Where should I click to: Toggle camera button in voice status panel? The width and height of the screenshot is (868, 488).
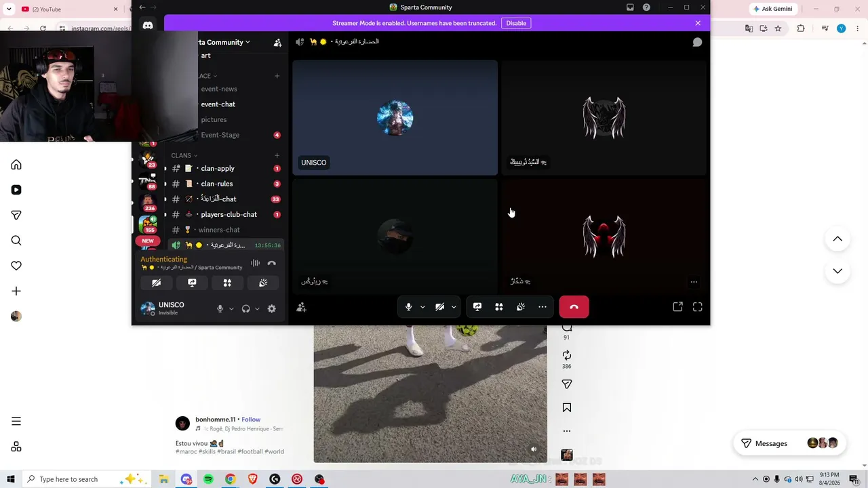[157, 283]
